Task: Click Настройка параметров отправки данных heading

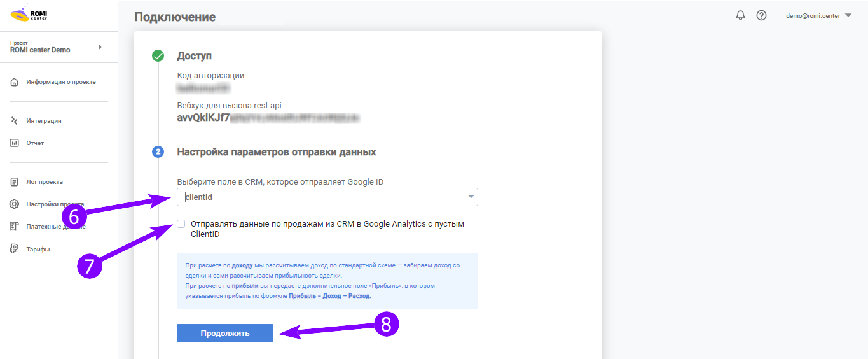Action: point(277,152)
